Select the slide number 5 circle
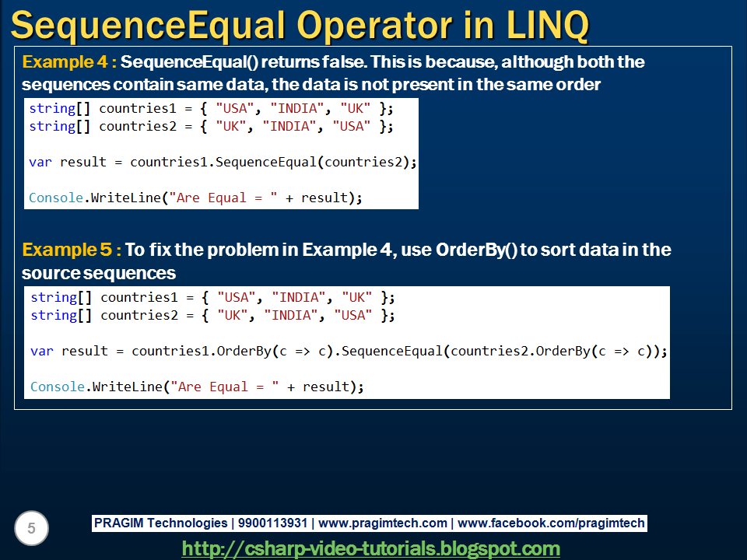Image resolution: width=747 pixels, height=560 pixels. click(30, 528)
